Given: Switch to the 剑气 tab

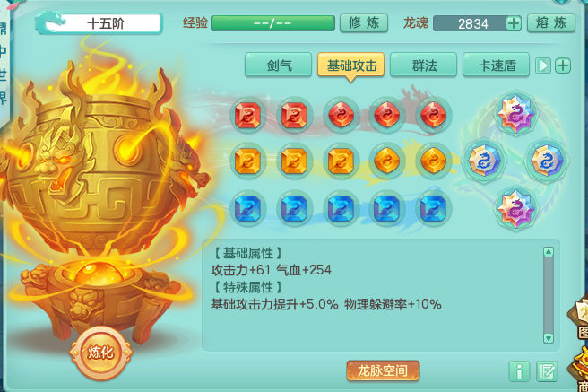Looking at the screenshot, I should (278, 65).
